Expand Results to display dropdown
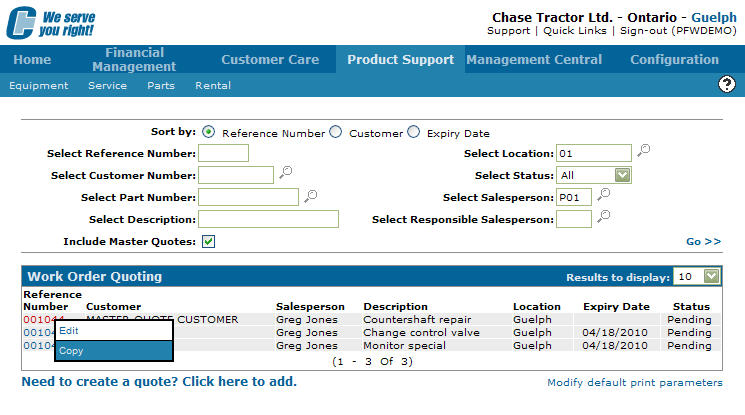 click(711, 276)
